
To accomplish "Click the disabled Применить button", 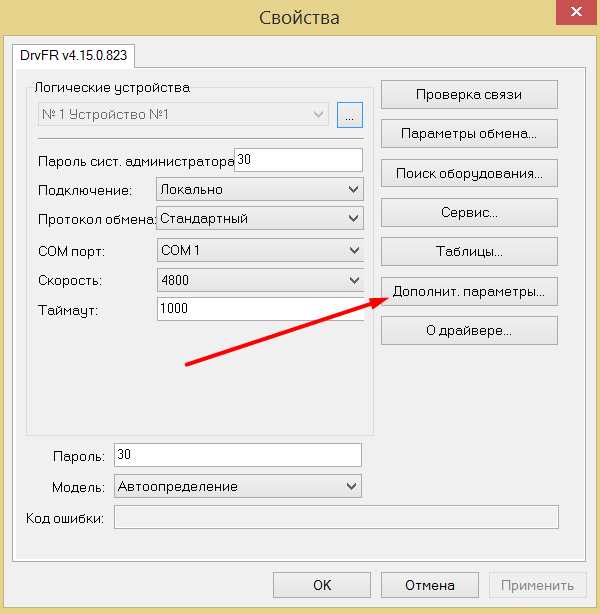I will pyautogui.click(x=538, y=585).
